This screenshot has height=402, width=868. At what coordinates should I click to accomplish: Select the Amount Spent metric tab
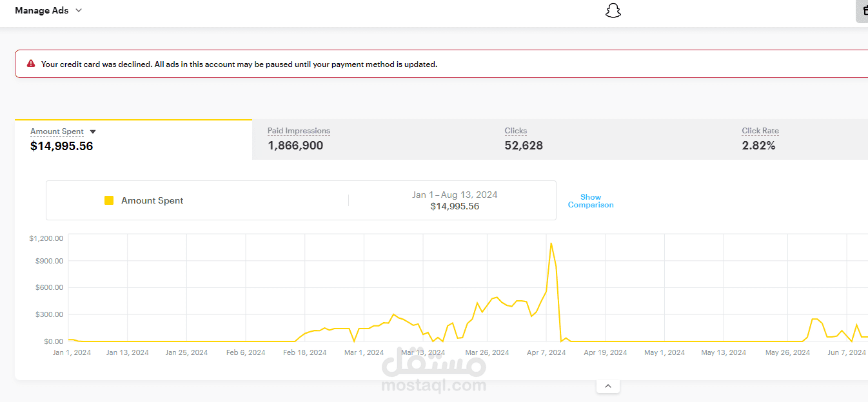pos(133,140)
